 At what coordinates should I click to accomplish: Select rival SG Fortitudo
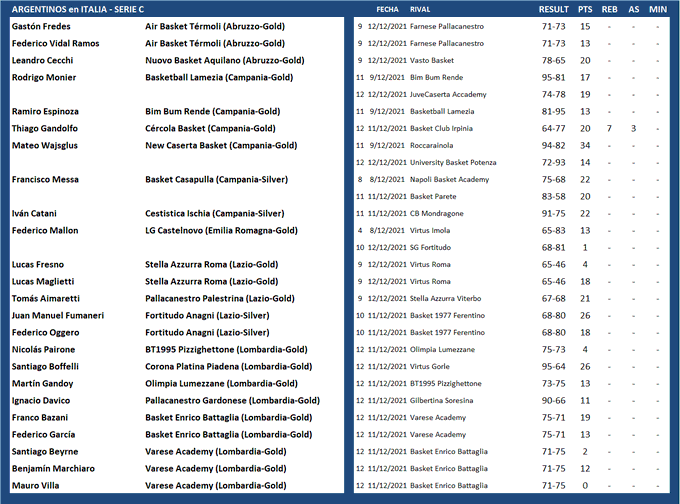click(x=430, y=248)
